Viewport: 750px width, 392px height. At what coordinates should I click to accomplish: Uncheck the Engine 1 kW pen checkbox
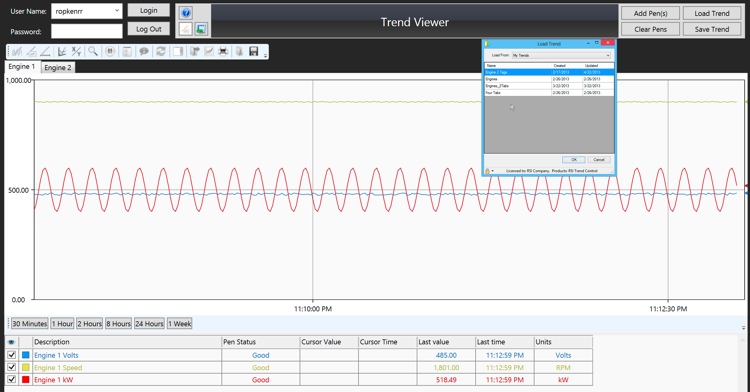(11, 380)
